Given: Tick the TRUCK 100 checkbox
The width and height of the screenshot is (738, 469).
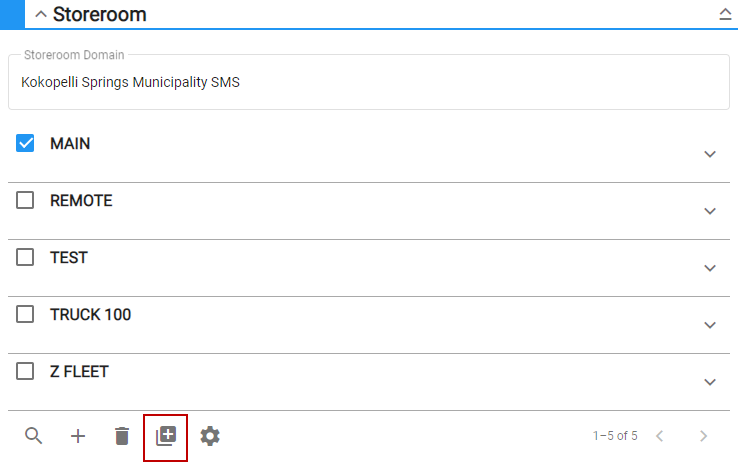Looking at the screenshot, I should 26,315.
